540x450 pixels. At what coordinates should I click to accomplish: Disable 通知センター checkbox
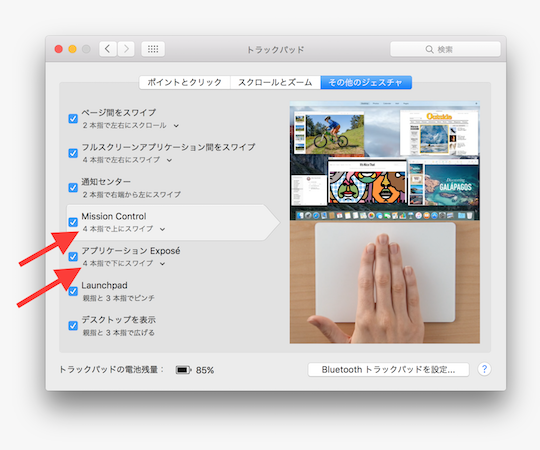[73, 187]
